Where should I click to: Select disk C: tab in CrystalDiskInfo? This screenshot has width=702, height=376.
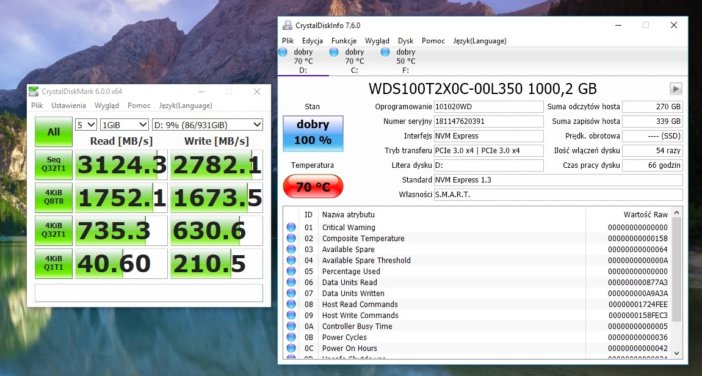[354, 61]
